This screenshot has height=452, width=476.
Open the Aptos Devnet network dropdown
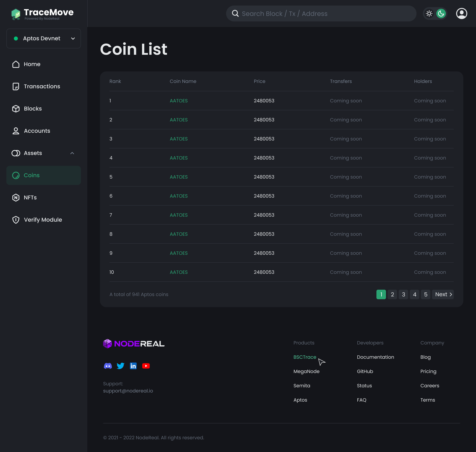click(44, 38)
